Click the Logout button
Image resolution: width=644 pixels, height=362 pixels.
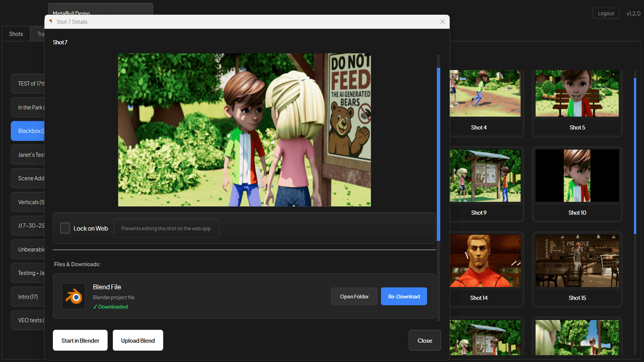point(605,13)
